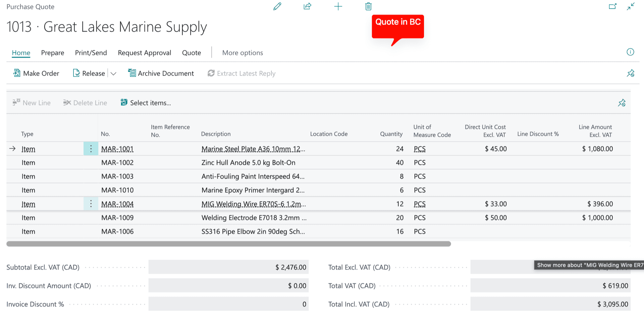Viewport: 644px width, 326px height.
Task: Open the Print/Send tab
Action: 91,53
